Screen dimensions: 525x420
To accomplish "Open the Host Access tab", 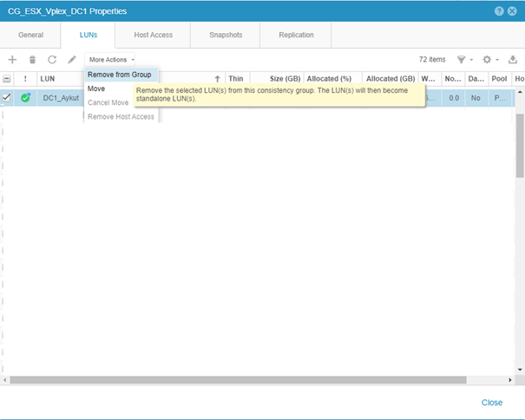I will [153, 35].
